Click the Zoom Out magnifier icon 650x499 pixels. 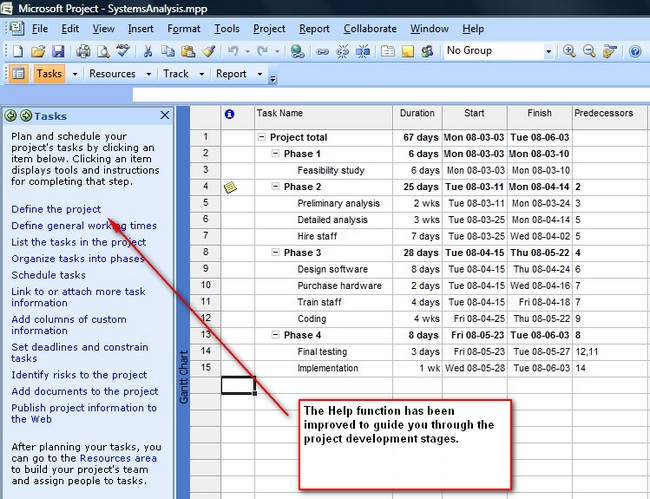pos(589,51)
